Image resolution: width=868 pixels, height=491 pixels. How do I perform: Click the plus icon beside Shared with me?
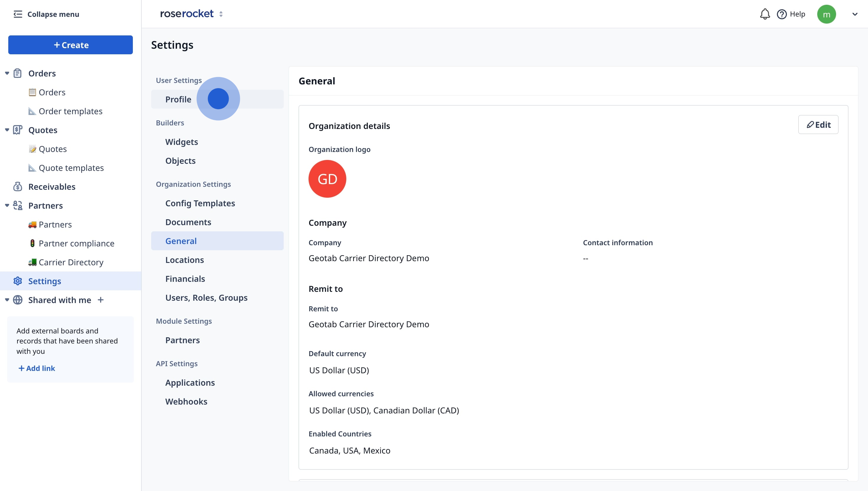coord(101,300)
